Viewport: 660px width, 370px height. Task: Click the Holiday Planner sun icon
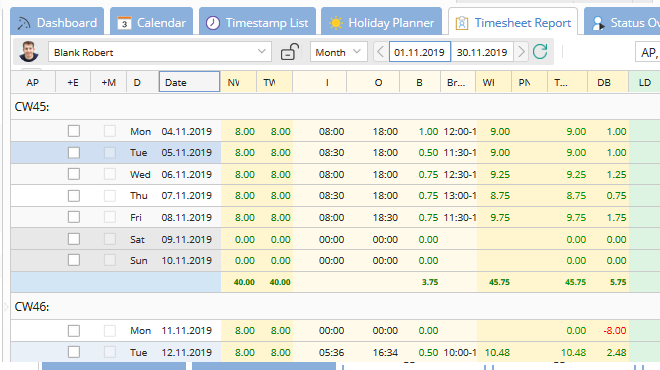click(x=335, y=23)
